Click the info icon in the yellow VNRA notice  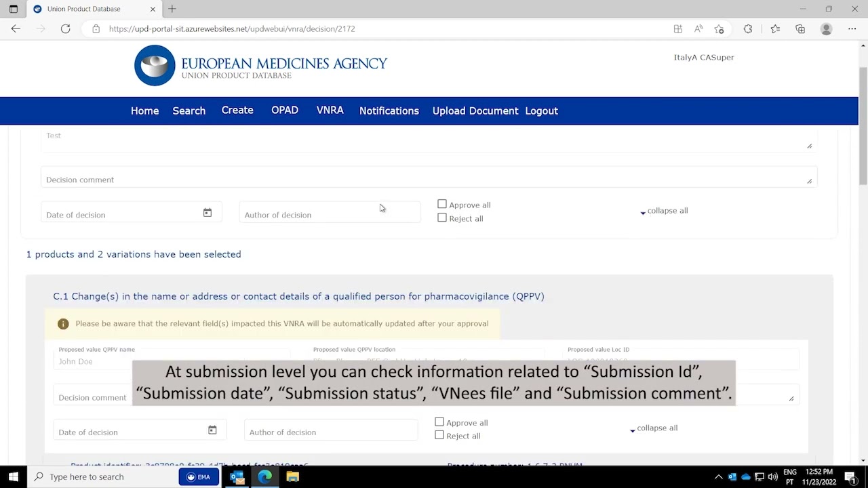pyautogui.click(x=63, y=324)
